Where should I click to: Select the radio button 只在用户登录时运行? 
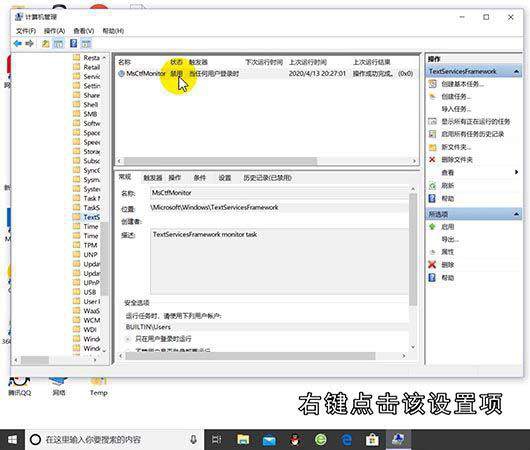tap(128, 338)
